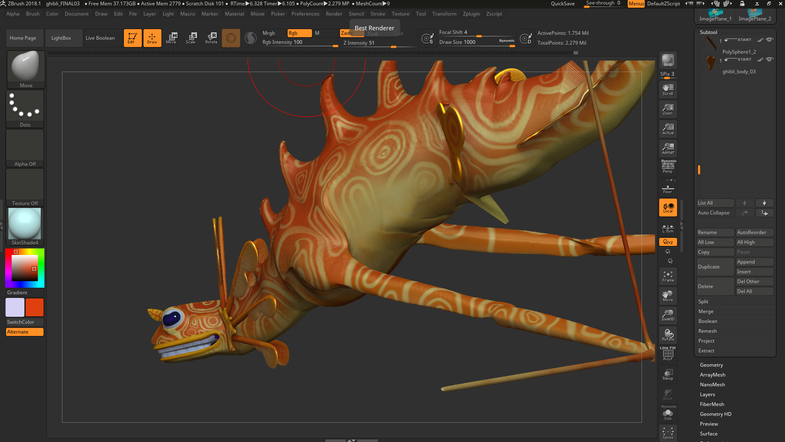Toggle Persp perspective view
Image resolution: width=785 pixels, height=442 pixels.
668,167
